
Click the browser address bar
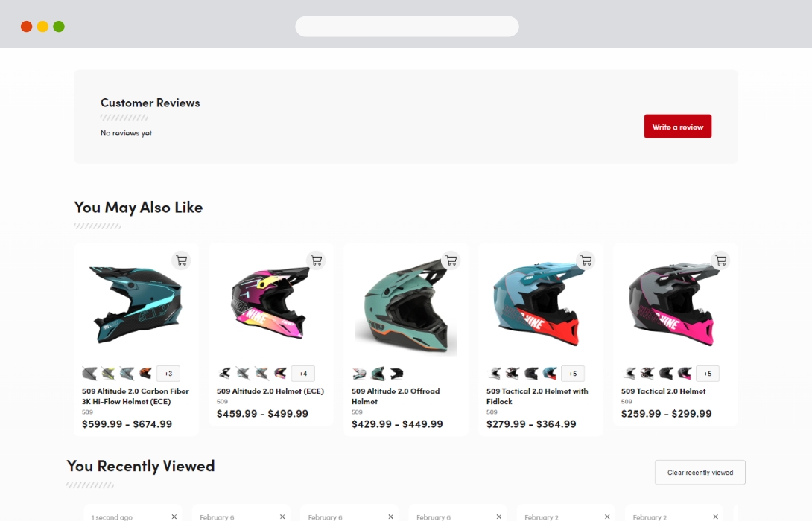coord(407,26)
